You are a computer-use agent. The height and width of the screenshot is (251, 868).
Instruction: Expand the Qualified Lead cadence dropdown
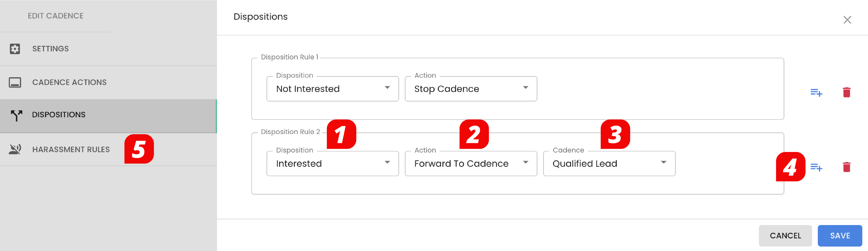pyautogui.click(x=609, y=164)
